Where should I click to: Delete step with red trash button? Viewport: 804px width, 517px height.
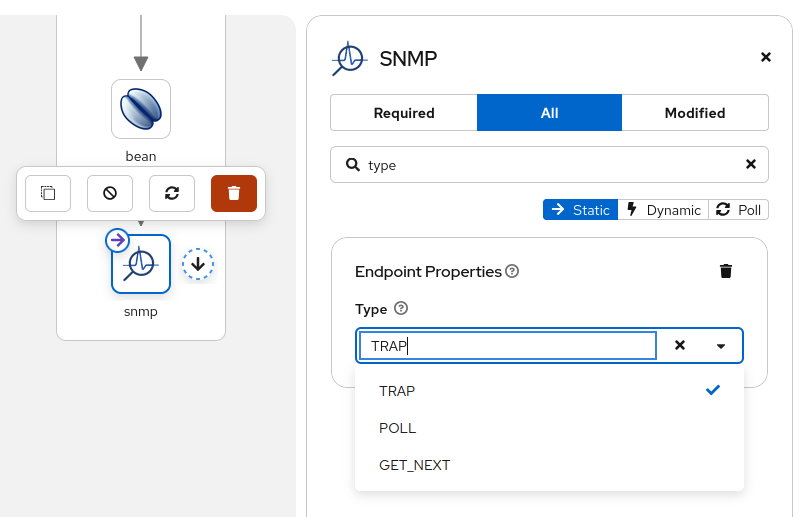point(234,193)
